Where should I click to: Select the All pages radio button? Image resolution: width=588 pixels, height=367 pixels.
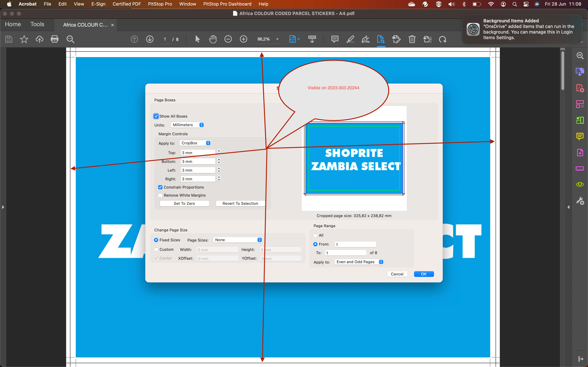click(315, 235)
